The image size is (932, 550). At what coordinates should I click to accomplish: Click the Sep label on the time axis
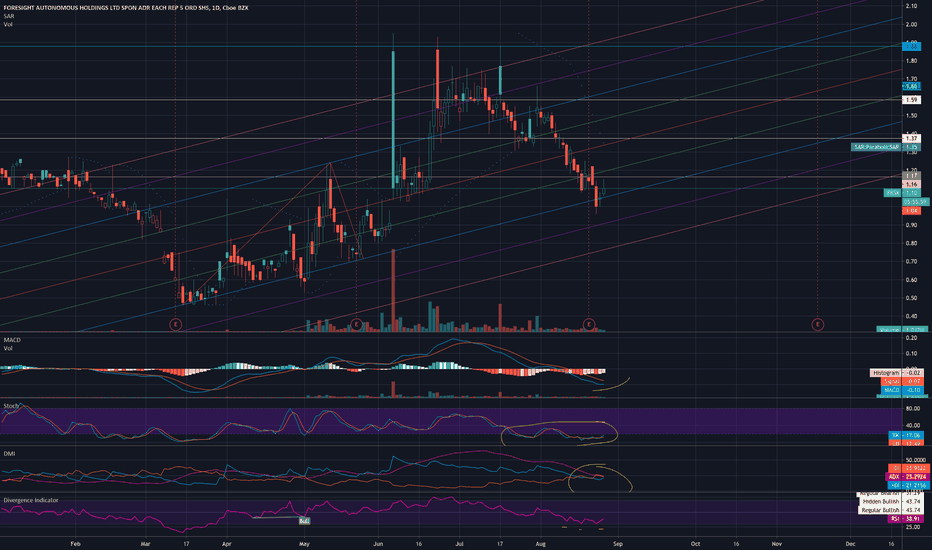(618, 543)
